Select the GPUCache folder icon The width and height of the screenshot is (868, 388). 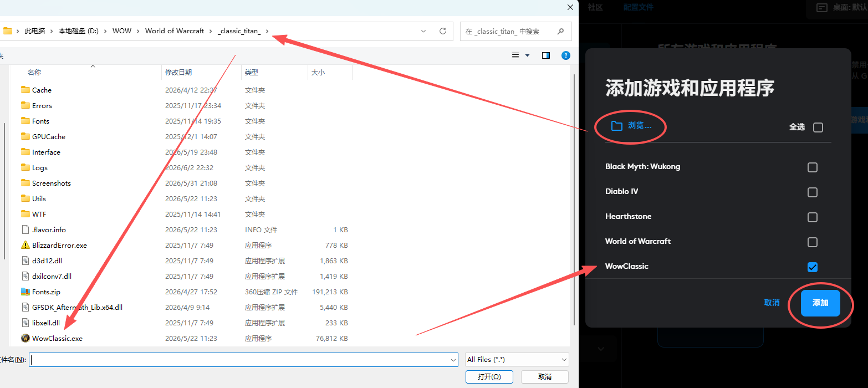coord(25,136)
